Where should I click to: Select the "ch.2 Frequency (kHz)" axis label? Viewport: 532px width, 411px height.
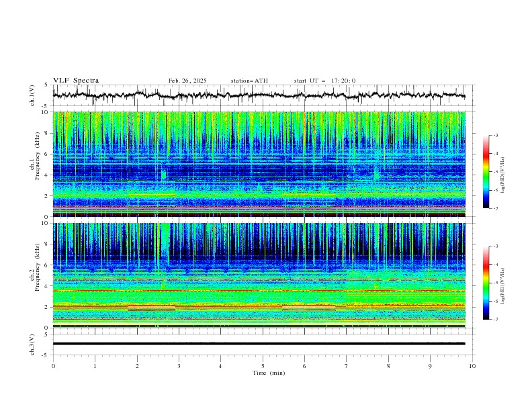tap(35, 267)
